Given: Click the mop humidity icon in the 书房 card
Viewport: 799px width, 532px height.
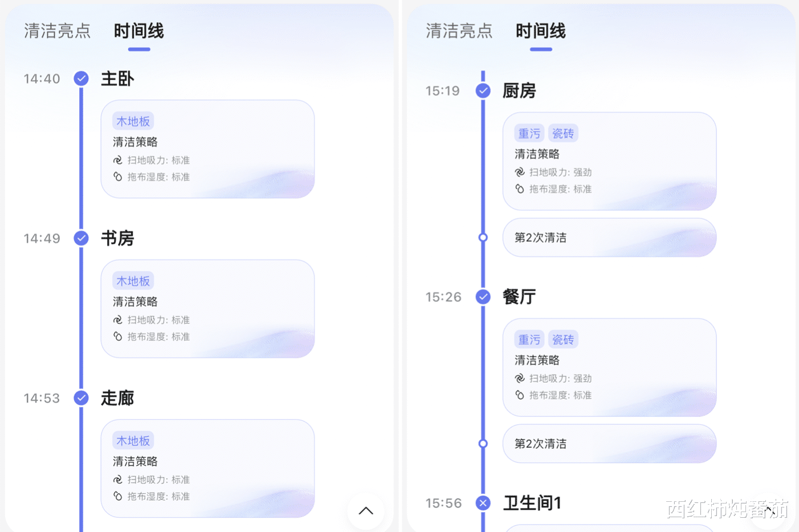Looking at the screenshot, I should 117,337.
